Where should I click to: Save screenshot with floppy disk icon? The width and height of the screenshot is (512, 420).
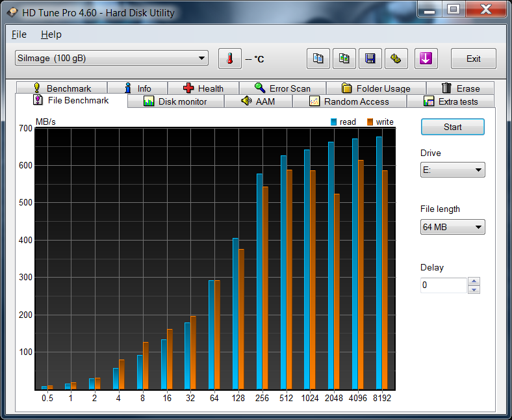[x=370, y=59]
